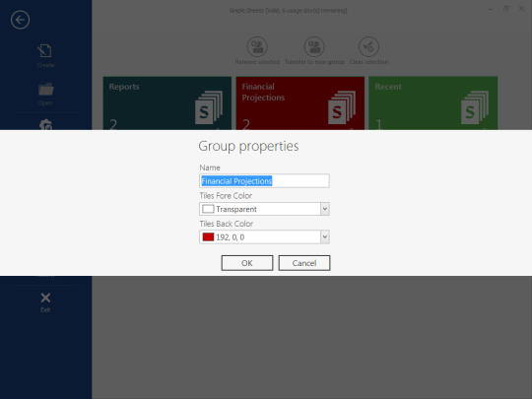Open the Create option in the sidebar
This screenshot has width=532, height=399.
(x=45, y=55)
